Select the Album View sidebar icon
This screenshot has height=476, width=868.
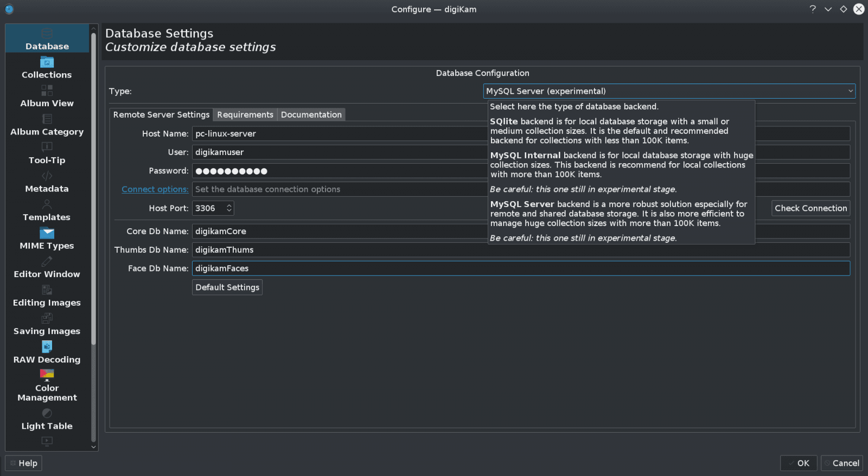(47, 91)
